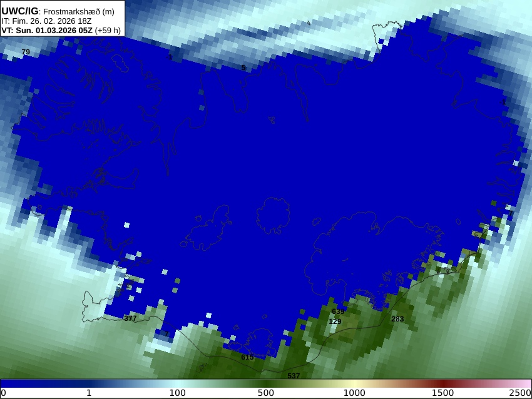Click the VT: Sun. 01.03.2026 05Z line
The image size is (532, 399).
coord(61,30)
